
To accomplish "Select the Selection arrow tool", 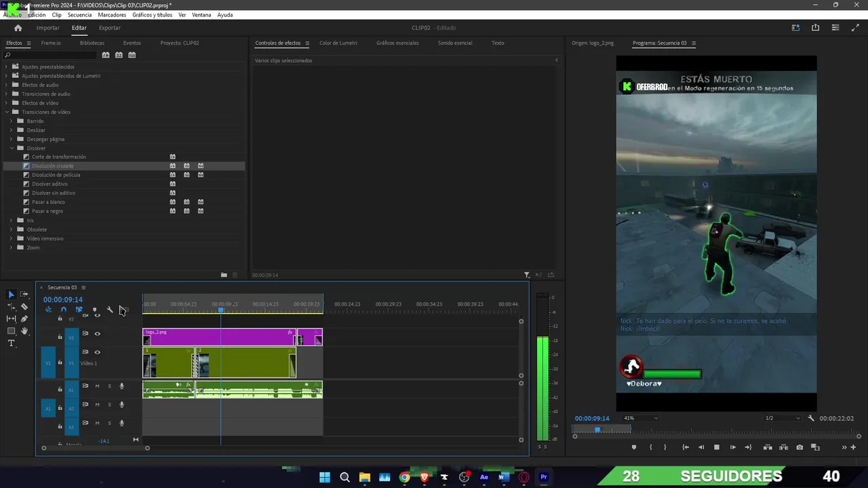I will tap(11, 294).
